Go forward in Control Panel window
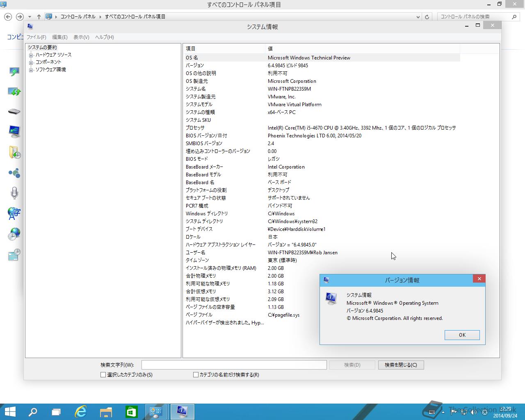Viewport: 525px width, 420px height. tap(19, 17)
